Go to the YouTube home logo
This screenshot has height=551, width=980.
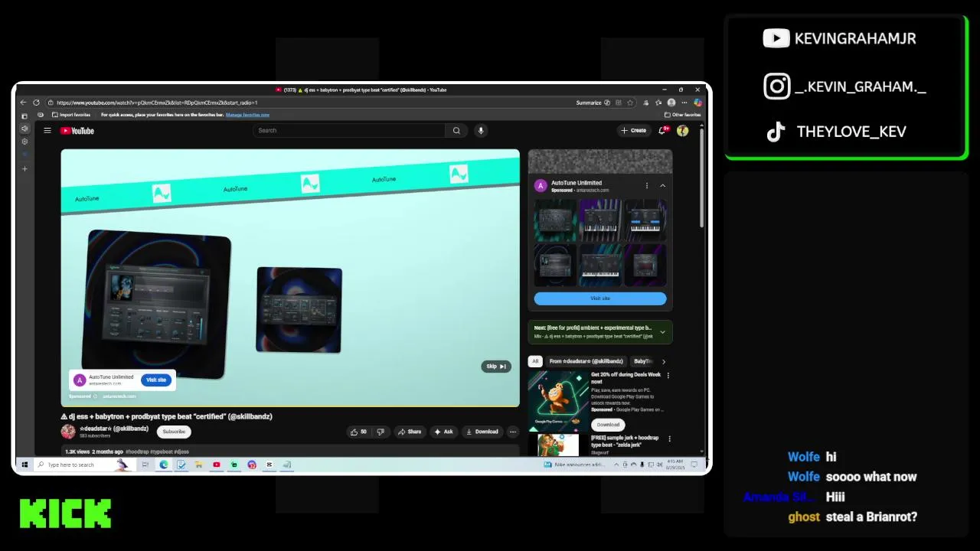coord(77,131)
